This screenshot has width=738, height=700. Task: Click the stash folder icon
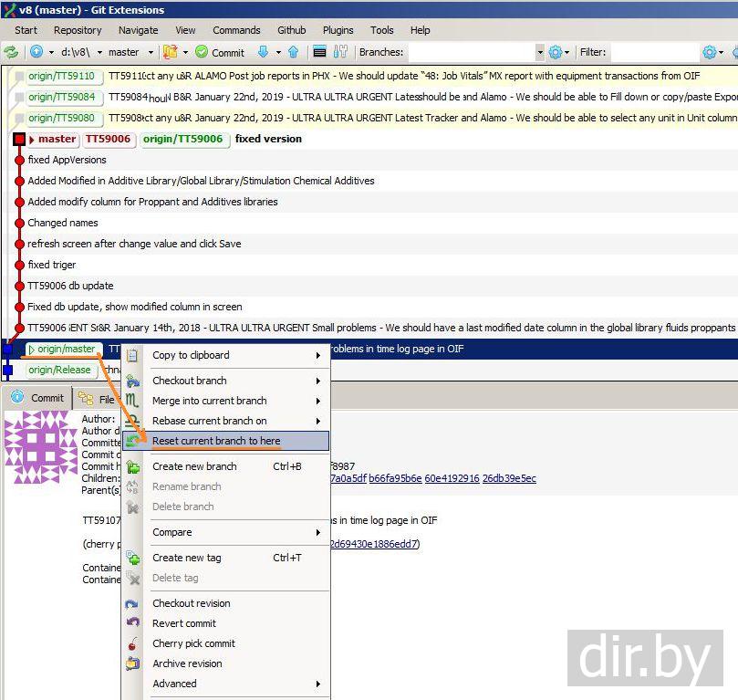coord(169,52)
